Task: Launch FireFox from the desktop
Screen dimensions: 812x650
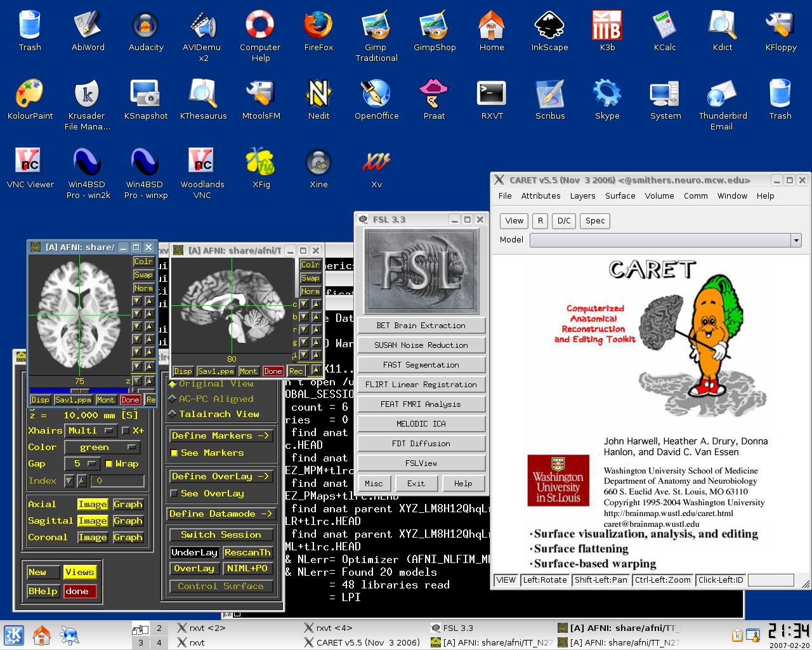Action: (318, 30)
